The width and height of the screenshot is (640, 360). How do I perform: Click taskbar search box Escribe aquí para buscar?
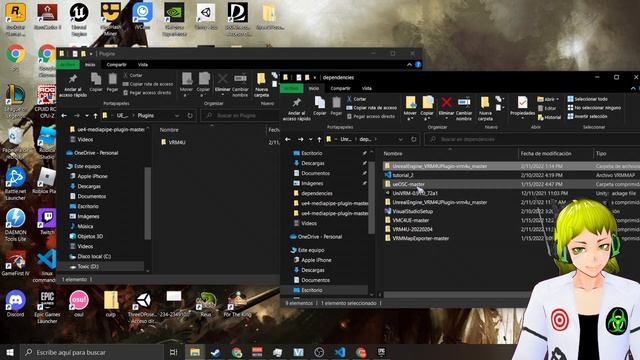click(93, 352)
